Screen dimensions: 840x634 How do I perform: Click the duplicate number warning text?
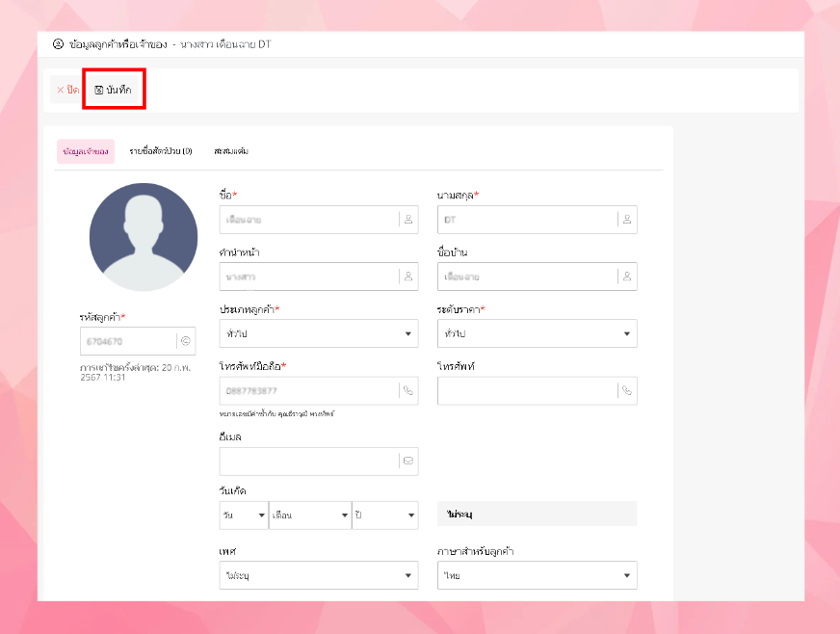tap(276, 413)
